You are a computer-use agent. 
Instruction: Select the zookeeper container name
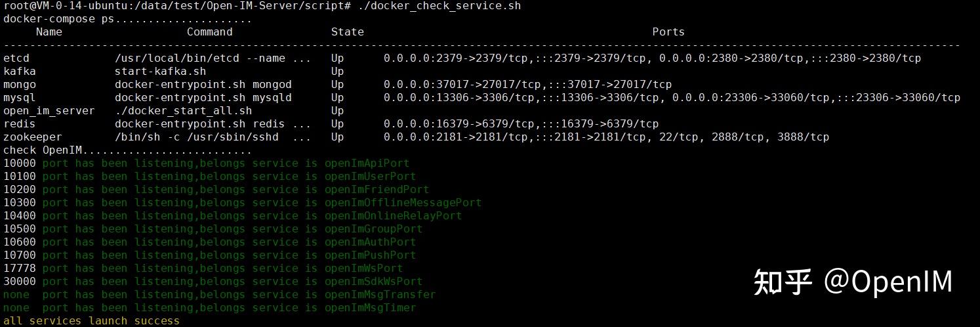pos(33,137)
